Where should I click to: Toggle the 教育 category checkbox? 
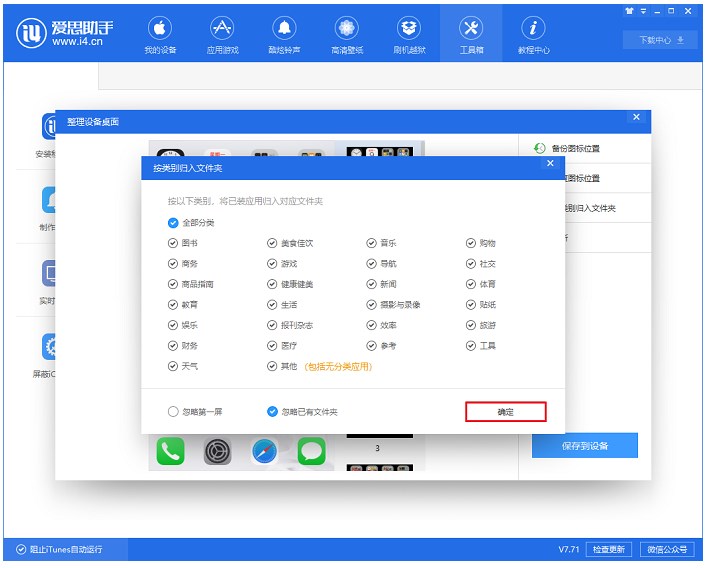[x=173, y=305]
